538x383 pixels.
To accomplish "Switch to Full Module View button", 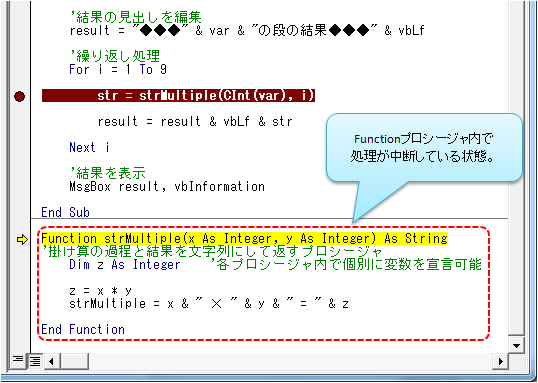I will tap(35, 361).
